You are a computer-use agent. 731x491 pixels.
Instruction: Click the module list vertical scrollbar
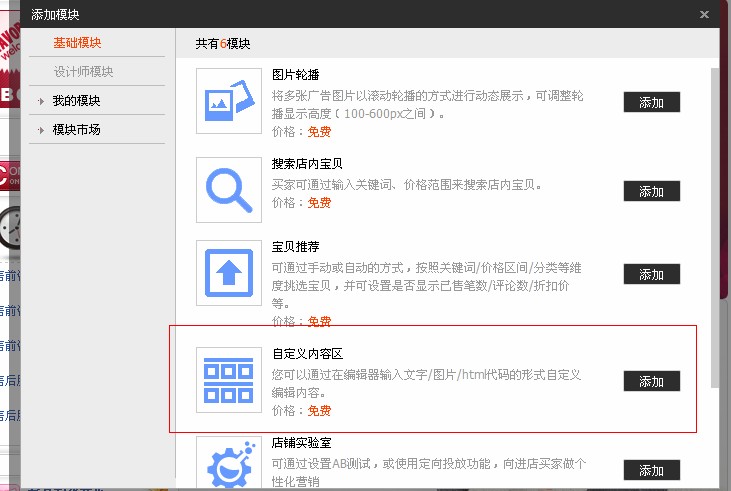tap(715, 227)
